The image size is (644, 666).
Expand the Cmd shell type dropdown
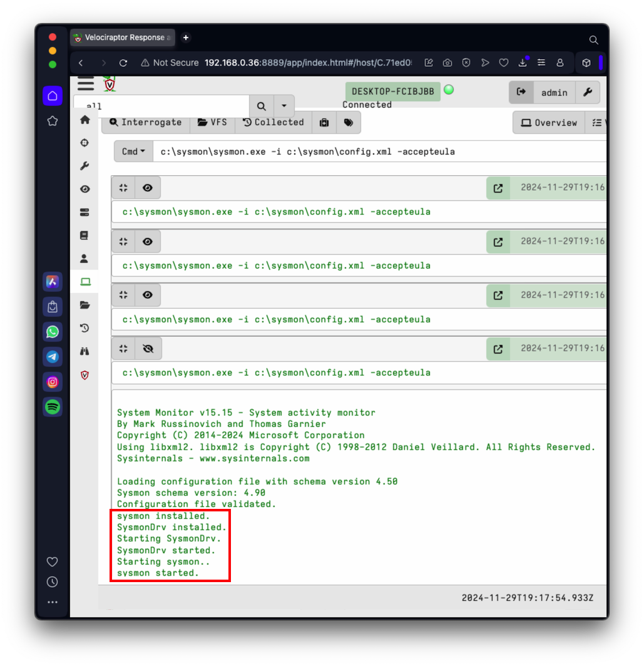(133, 151)
